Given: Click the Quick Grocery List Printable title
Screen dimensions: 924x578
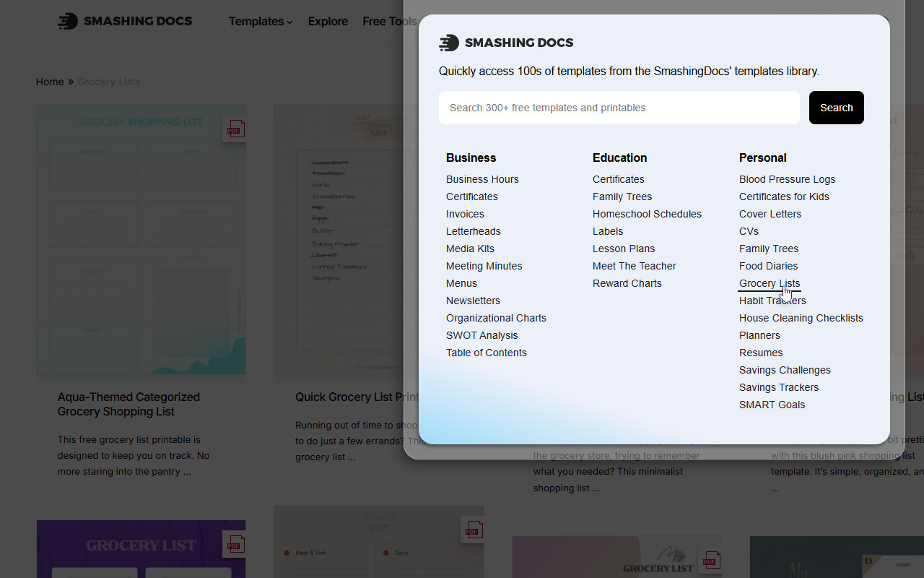Looking at the screenshot, I should (357, 397).
